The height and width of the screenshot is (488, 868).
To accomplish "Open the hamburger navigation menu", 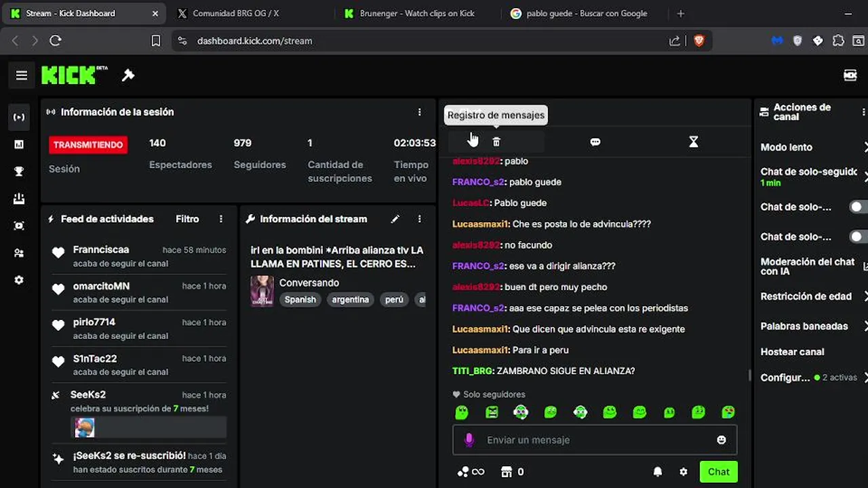I will point(22,75).
